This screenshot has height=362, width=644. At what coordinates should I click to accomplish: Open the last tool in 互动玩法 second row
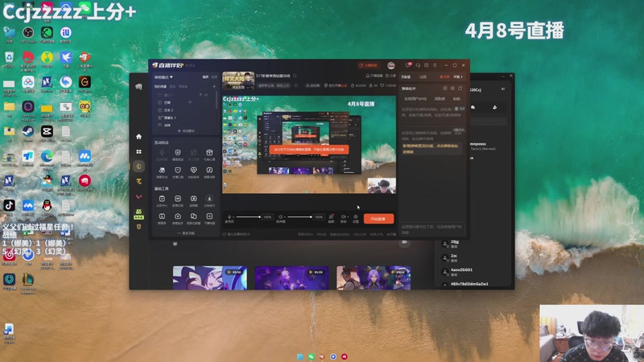tap(209, 172)
